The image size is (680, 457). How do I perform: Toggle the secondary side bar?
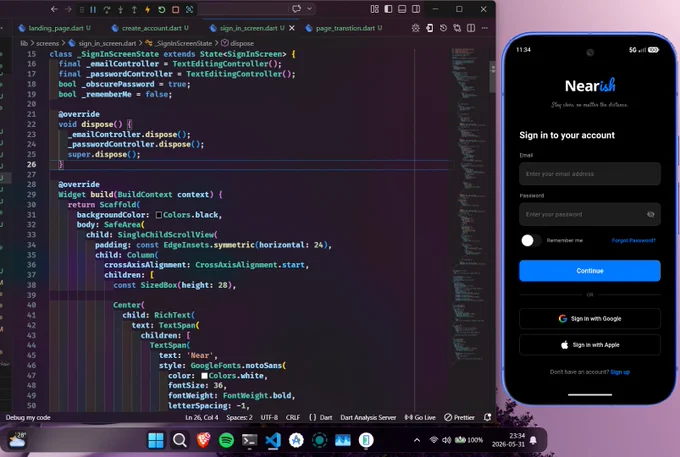pos(416,9)
